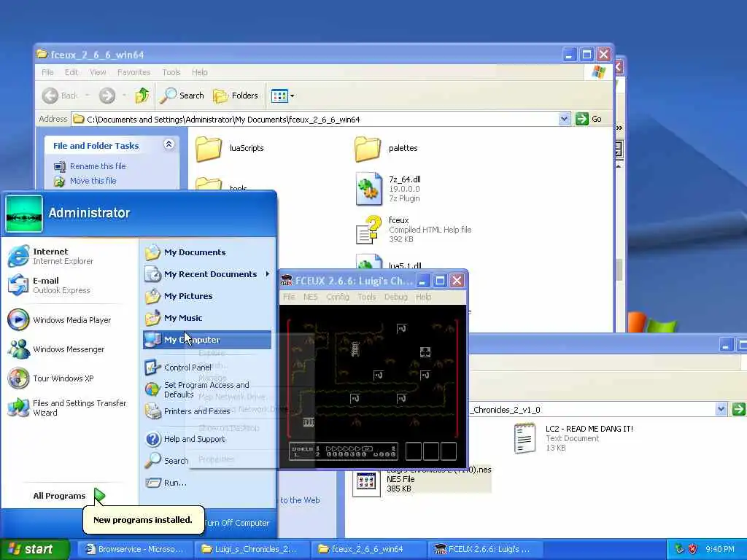Image resolution: width=747 pixels, height=560 pixels.
Task: Open Tour Windows XP item
Action: (51, 378)
